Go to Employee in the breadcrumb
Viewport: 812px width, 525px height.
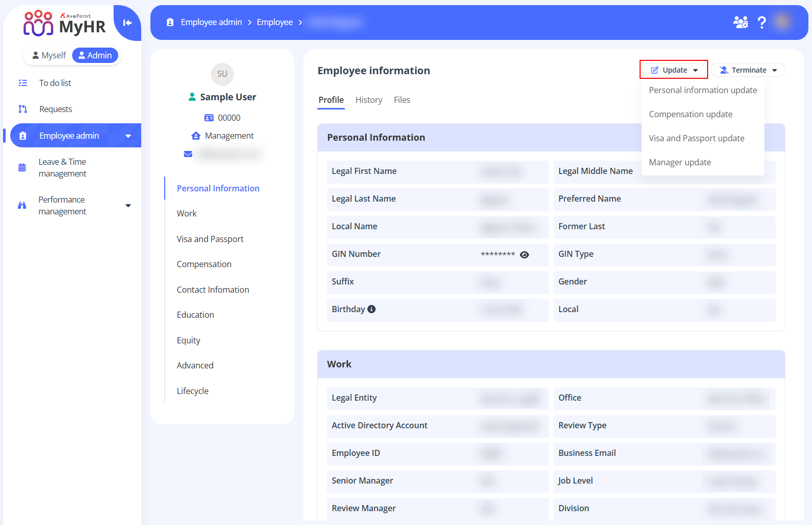pyautogui.click(x=275, y=23)
